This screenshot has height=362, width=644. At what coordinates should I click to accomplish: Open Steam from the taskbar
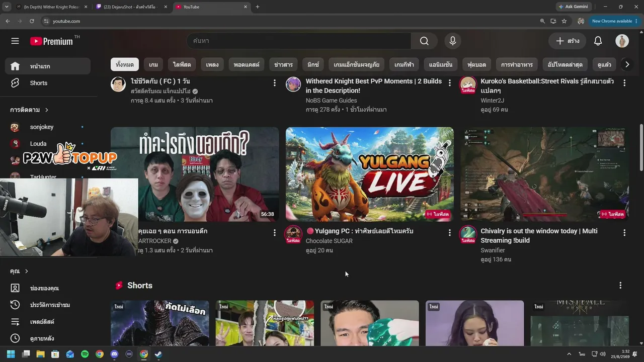click(x=158, y=354)
